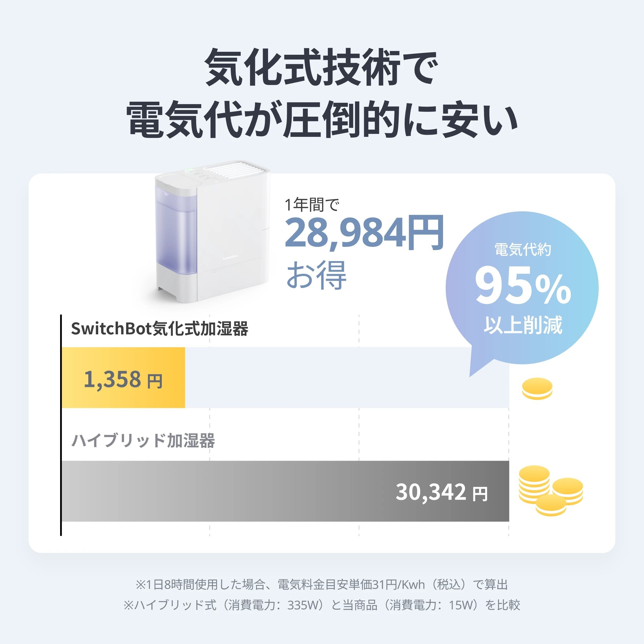644x644 pixels.
Task: Click the 1年間で text
Action: pos(312,204)
